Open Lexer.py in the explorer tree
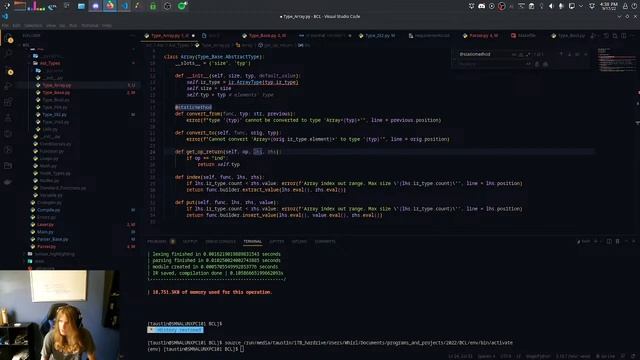This screenshot has width=640, height=360. pos(45,224)
